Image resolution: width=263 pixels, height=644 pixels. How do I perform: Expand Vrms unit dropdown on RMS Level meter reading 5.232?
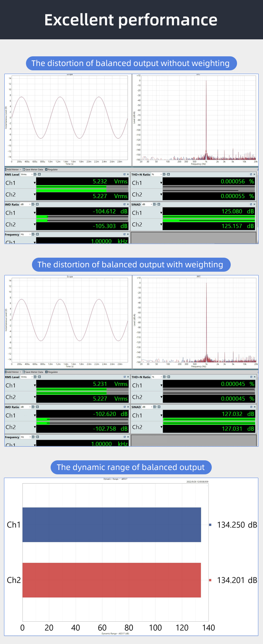click(x=32, y=174)
